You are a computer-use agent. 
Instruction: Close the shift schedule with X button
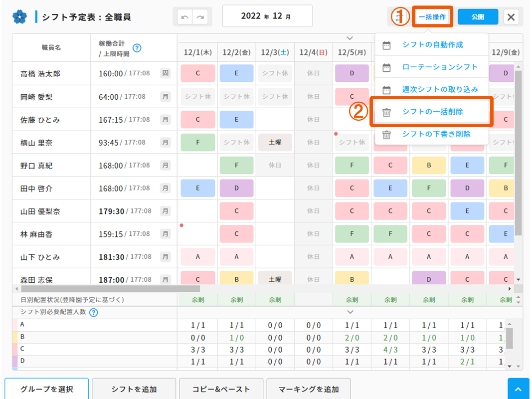511,17
